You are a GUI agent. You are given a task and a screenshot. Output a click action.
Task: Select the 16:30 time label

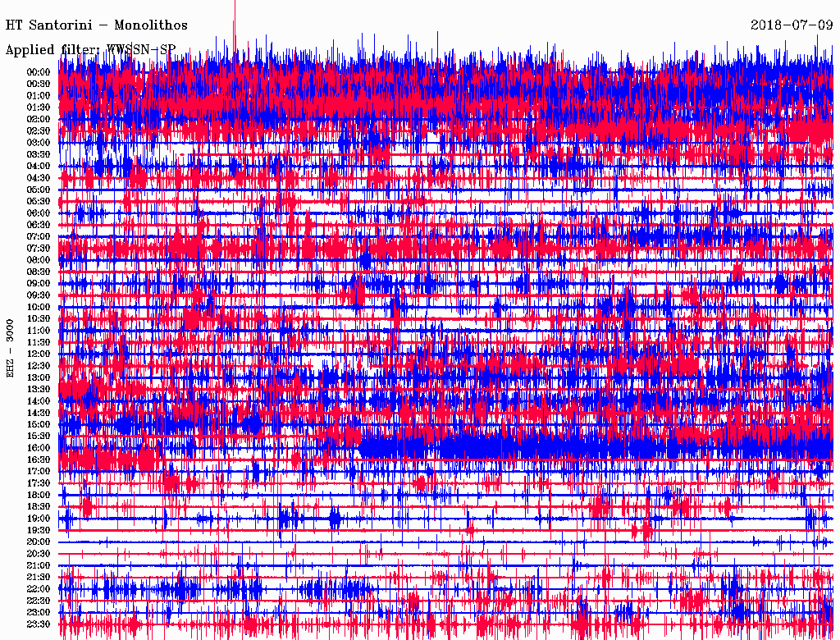39,460
